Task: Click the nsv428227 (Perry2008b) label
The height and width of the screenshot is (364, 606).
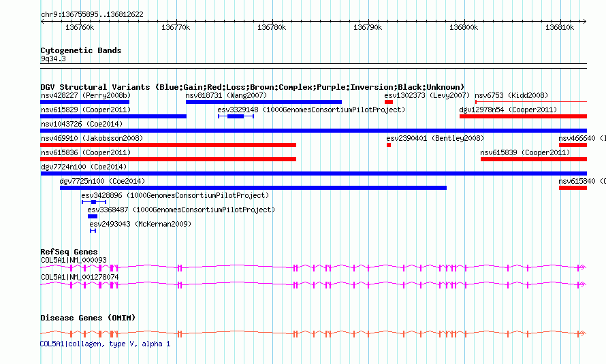Action: tap(86, 95)
